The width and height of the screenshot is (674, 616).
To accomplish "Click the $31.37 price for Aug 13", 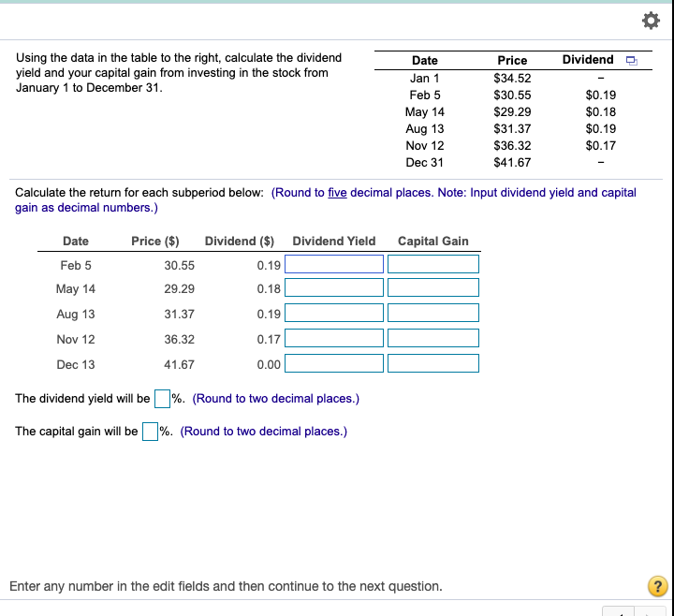I will point(512,129).
